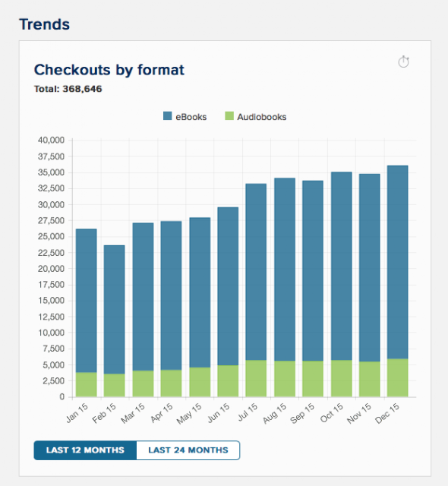
Task: Click the 15,000 y-axis label
Action: (51, 301)
